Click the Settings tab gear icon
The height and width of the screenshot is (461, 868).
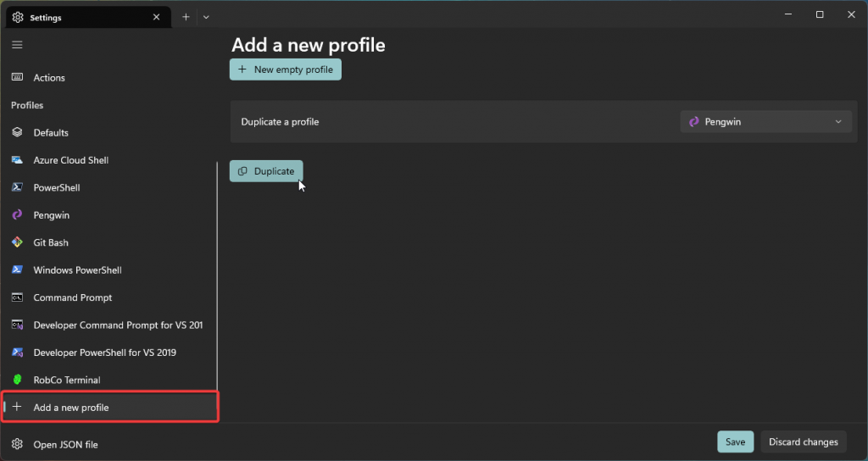tap(18, 17)
